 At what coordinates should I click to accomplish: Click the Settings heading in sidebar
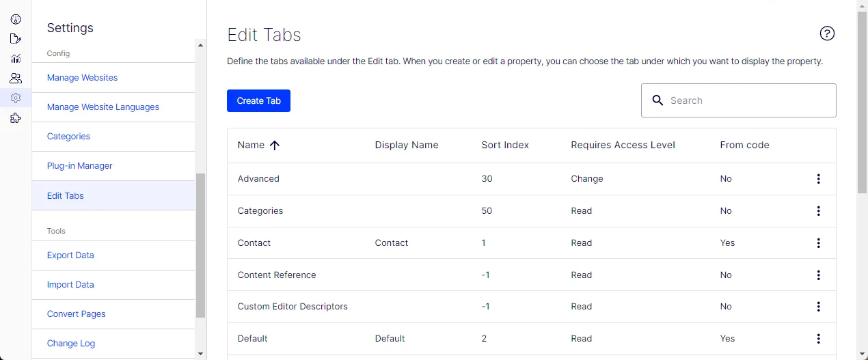[70, 28]
